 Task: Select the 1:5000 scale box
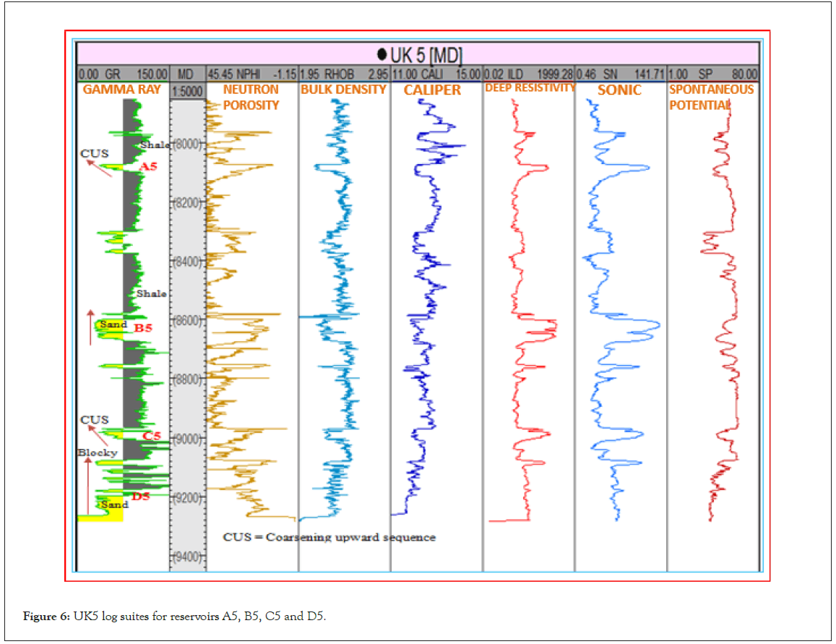pos(186,90)
